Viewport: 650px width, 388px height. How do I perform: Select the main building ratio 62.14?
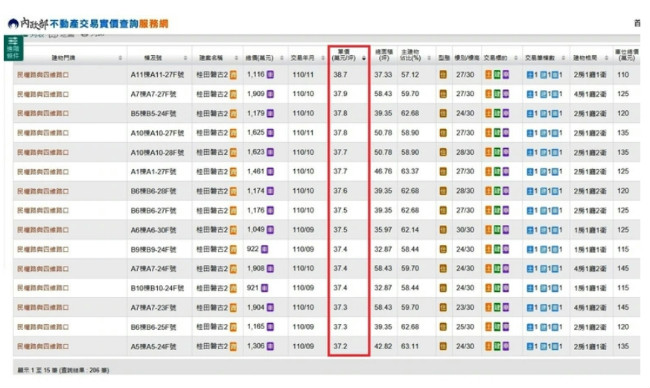tap(410, 230)
